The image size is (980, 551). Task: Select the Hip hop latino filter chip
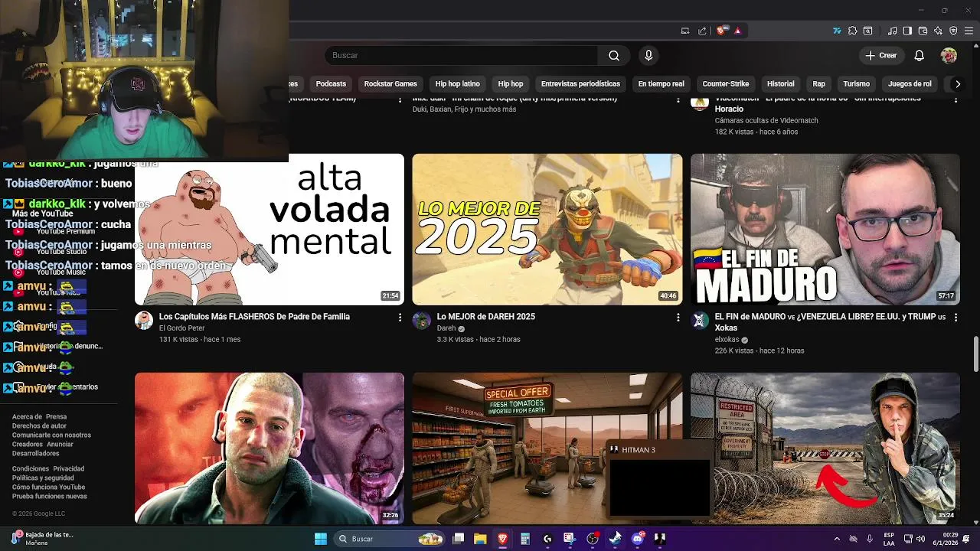coord(457,83)
